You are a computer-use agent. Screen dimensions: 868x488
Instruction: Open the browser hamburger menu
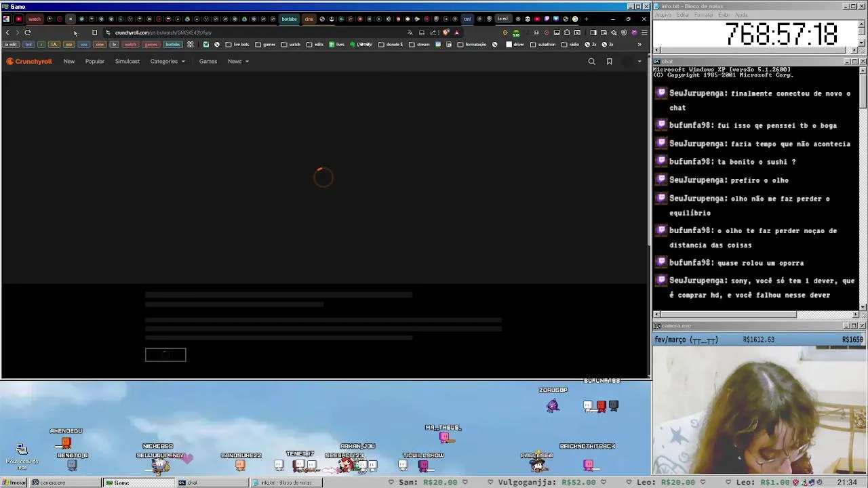(x=644, y=33)
